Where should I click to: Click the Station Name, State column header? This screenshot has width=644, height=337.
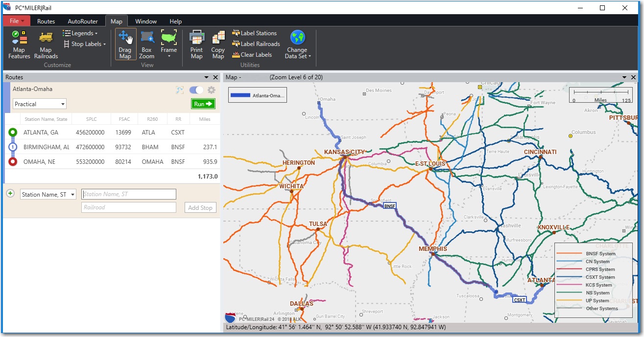point(46,119)
